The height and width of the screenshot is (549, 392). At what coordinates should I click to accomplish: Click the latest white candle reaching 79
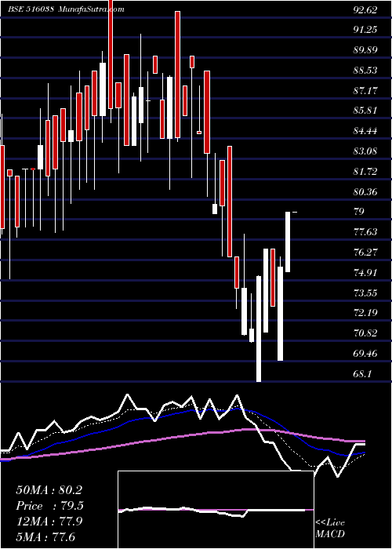[288, 242]
